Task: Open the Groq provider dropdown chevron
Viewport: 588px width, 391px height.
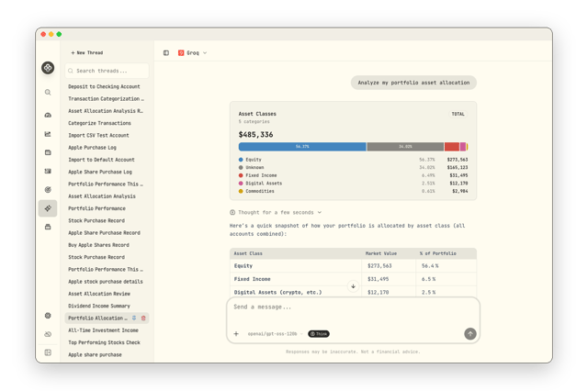Action: (x=205, y=53)
